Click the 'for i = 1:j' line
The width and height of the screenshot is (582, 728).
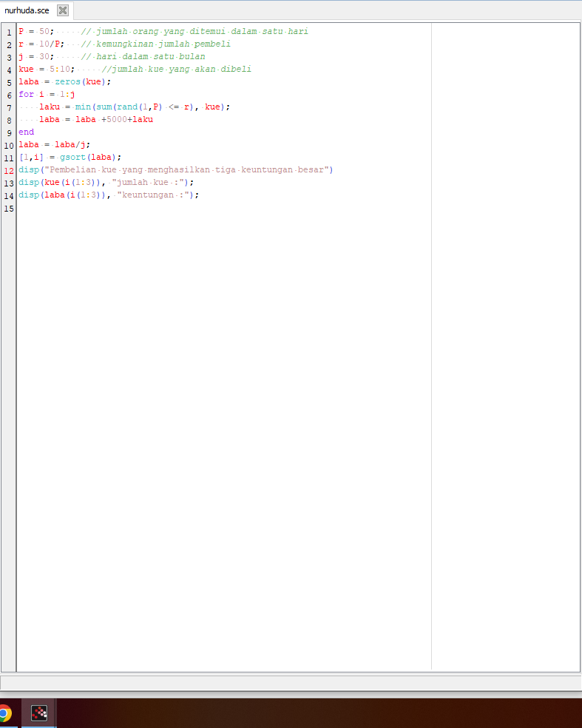click(47, 94)
